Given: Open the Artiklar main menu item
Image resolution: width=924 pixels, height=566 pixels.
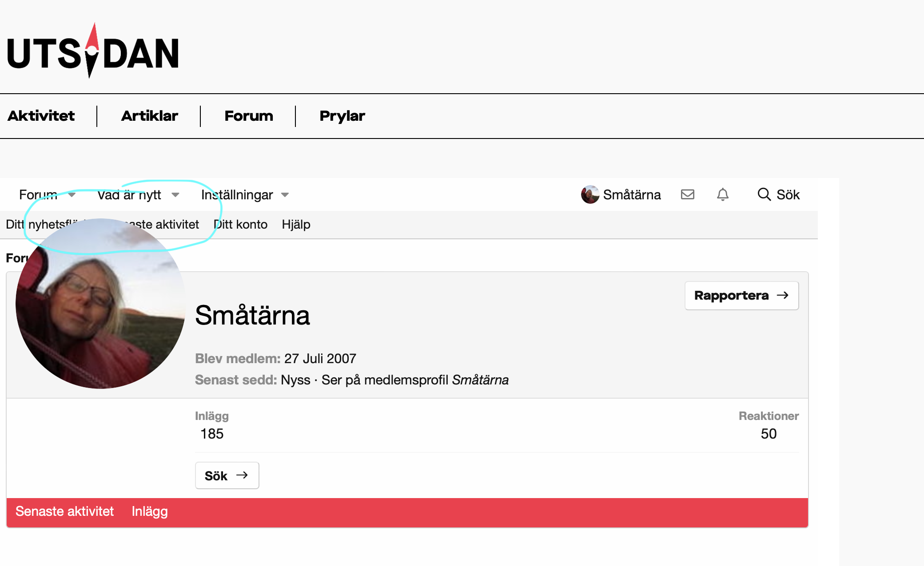Looking at the screenshot, I should tap(149, 116).
